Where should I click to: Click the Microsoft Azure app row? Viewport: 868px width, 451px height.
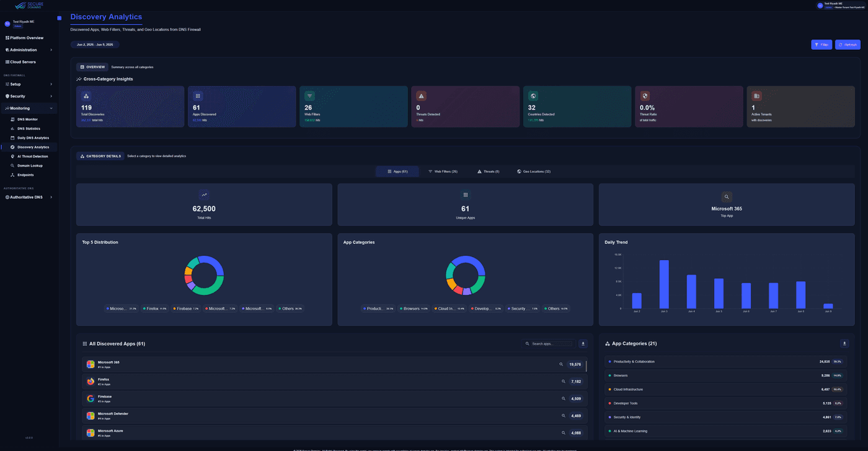coord(335,432)
